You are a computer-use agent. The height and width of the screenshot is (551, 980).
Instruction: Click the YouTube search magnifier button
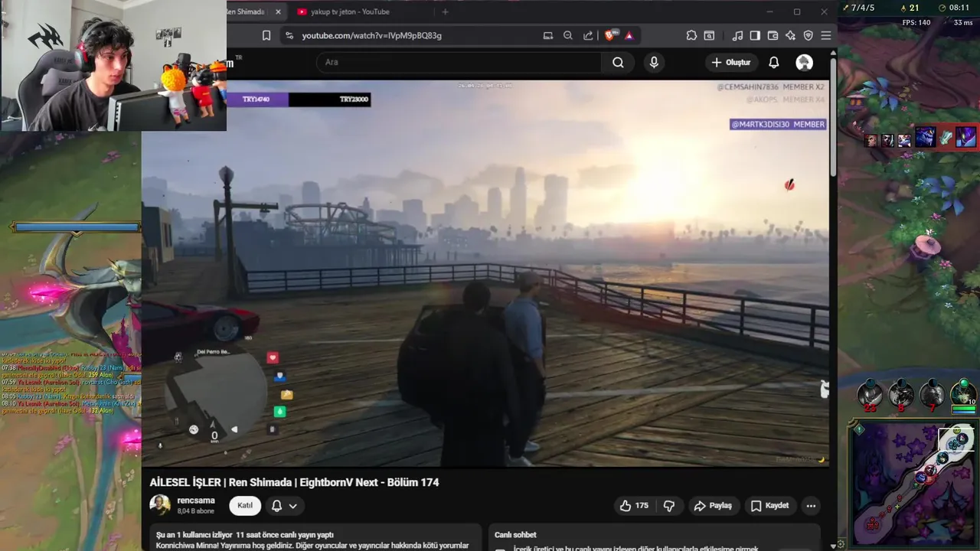click(x=618, y=62)
